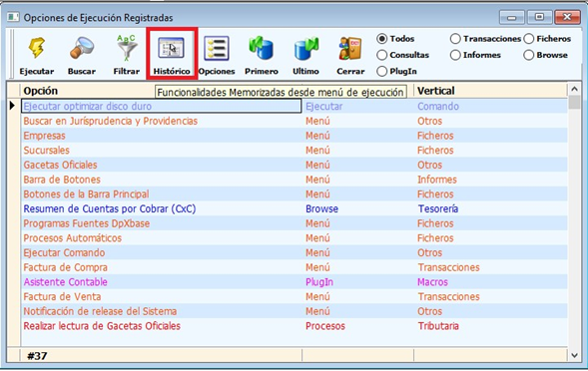Click Comando cell in first row
This screenshot has width=588, height=371.
click(438, 106)
